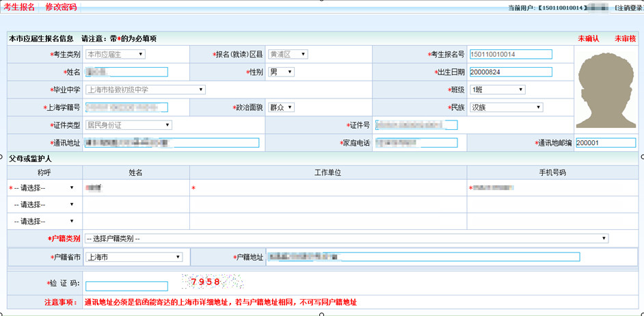Click the 通讯地邮编 input field
Screen dimensions: 644x316
(x=605, y=143)
